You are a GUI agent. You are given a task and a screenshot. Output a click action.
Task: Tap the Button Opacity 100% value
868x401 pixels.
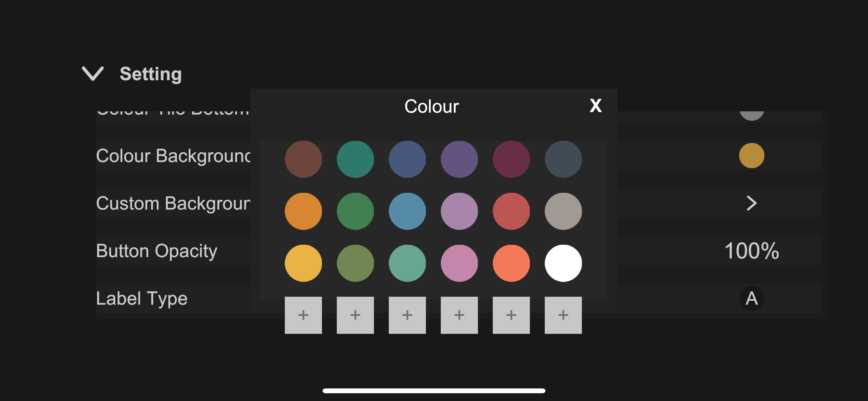(751, 251)
